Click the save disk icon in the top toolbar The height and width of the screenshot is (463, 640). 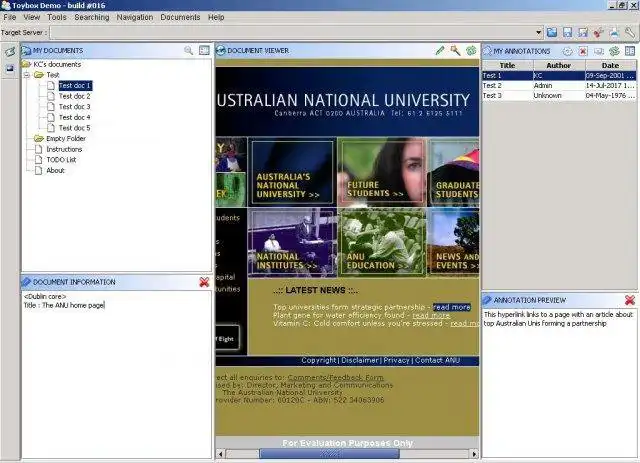(x=567, y=32)
